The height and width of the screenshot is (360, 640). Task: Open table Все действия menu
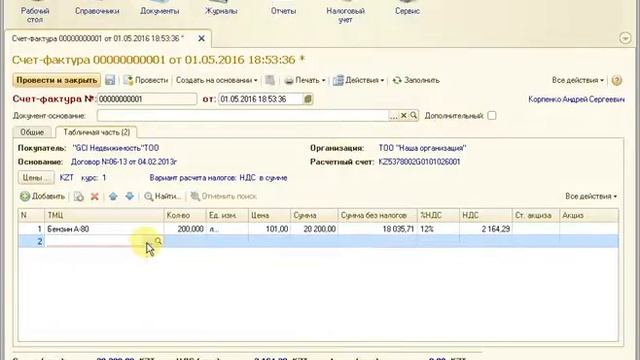pos(591,196)
